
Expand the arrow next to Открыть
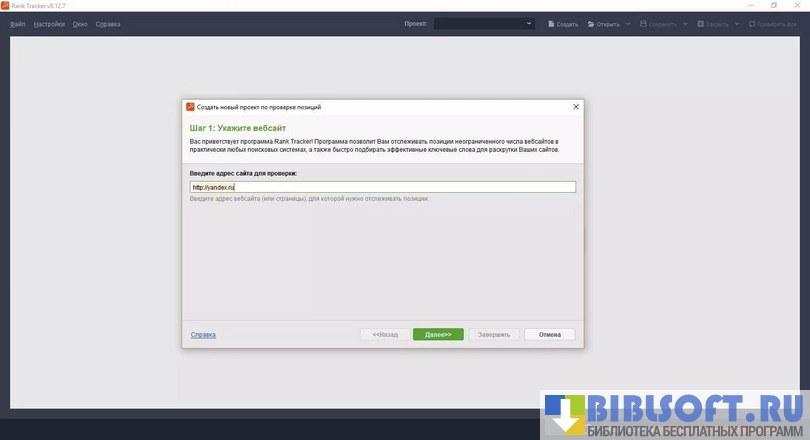(628, 23)
